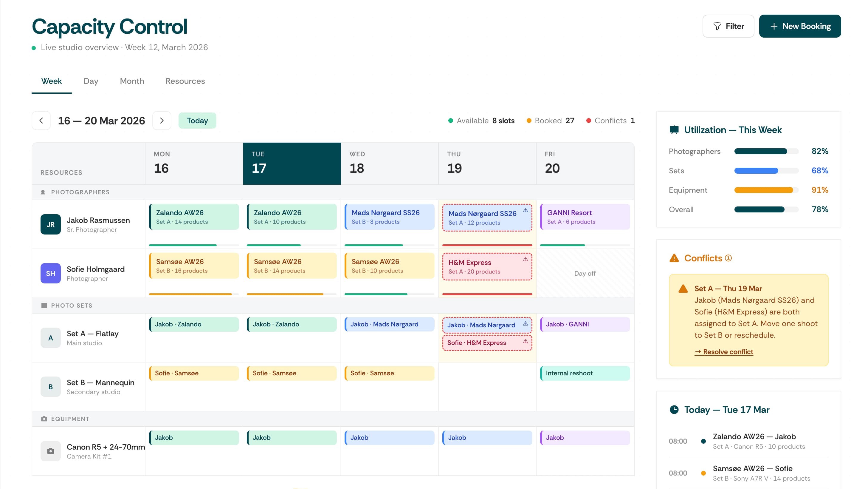Click the board icon next to Utilization heading
This screenshot has width=868, height=489.
[674, 130]
